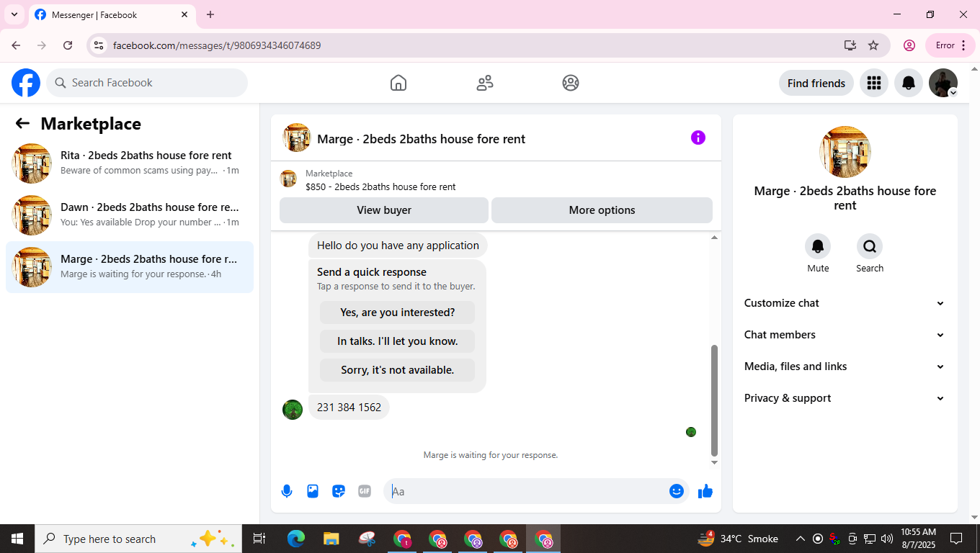980x553 pixels.
Task: Click the taskbar Type here to search box
Action: click(138, 539)
